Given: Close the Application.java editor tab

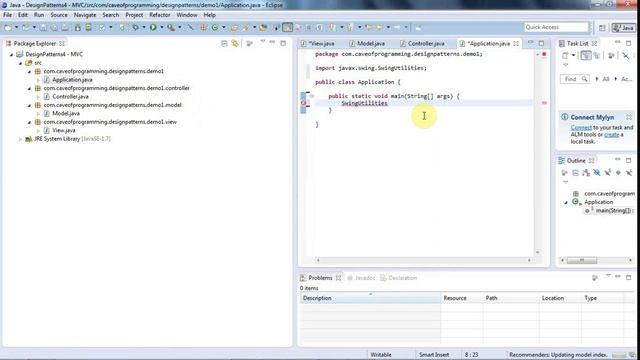Looking at the screenshot, I should [516, 43].
